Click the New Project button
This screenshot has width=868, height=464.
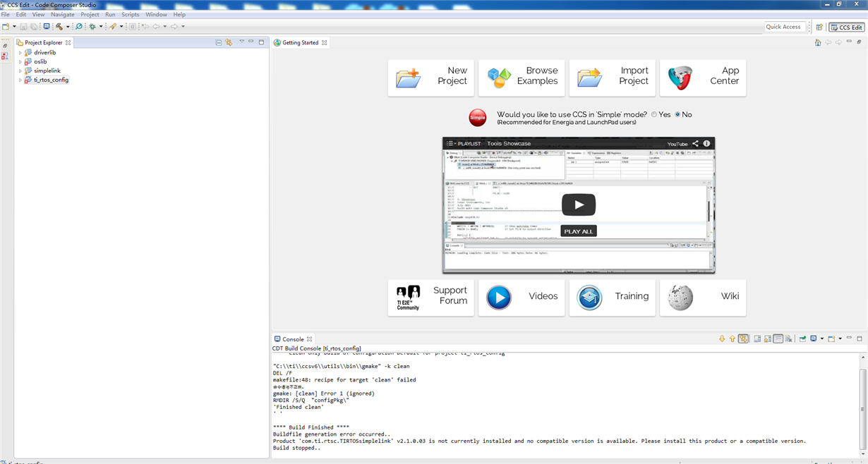[x=431, y=78]
